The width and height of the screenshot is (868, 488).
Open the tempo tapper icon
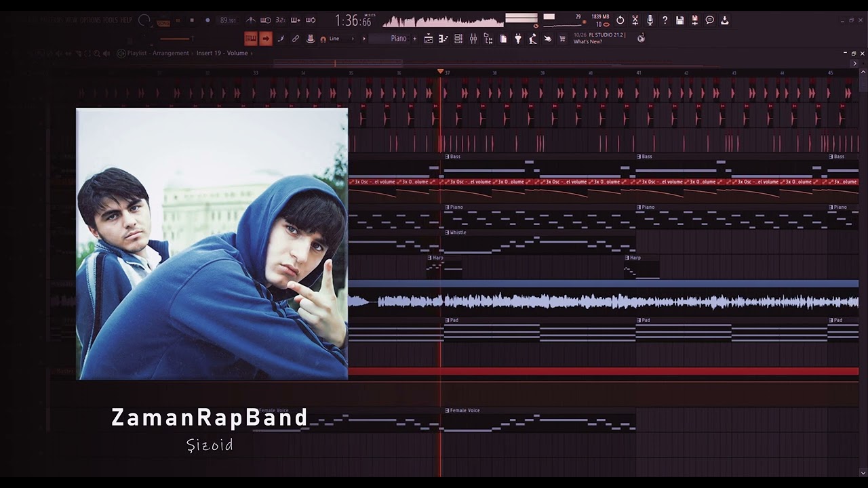tap(533, 39)
